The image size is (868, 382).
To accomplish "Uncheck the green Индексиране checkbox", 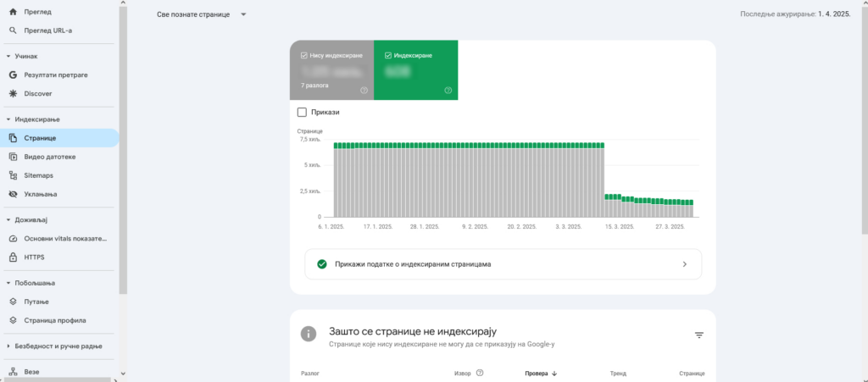I will click(x=388, y=56).
